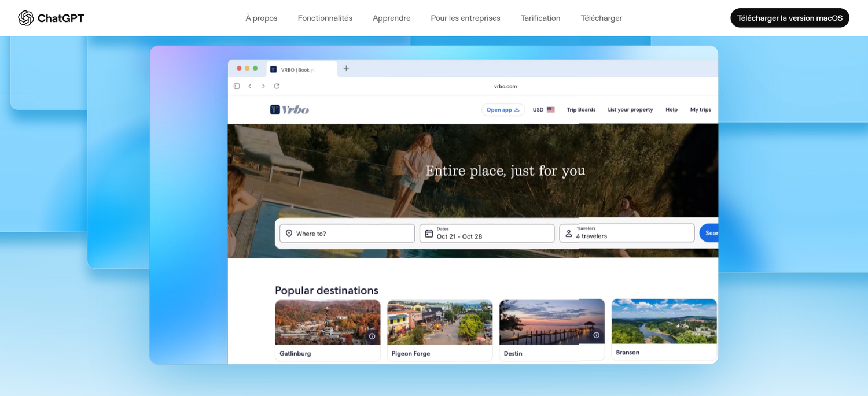
Task: Click the ChatGPT logo icon
Action: [25, 18]
